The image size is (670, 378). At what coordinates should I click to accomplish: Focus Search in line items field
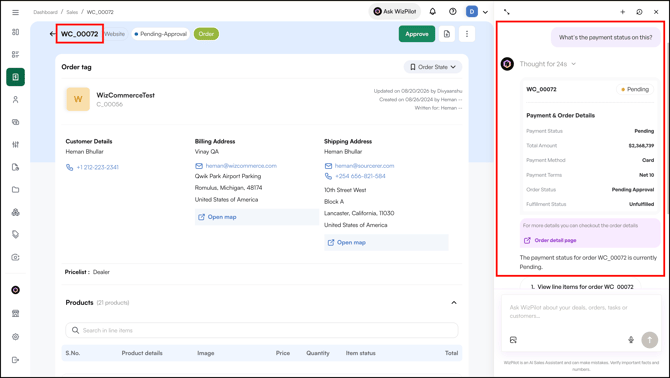pos(262,330)
